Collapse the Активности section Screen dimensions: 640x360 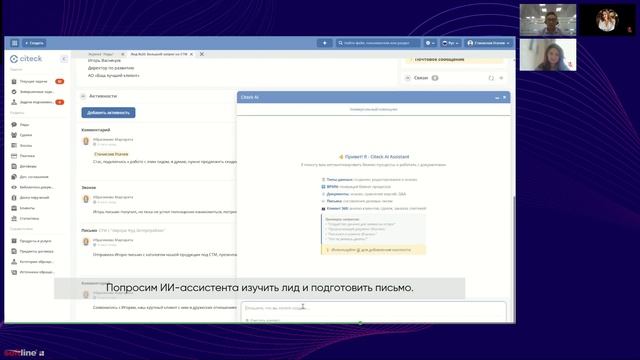83,96
